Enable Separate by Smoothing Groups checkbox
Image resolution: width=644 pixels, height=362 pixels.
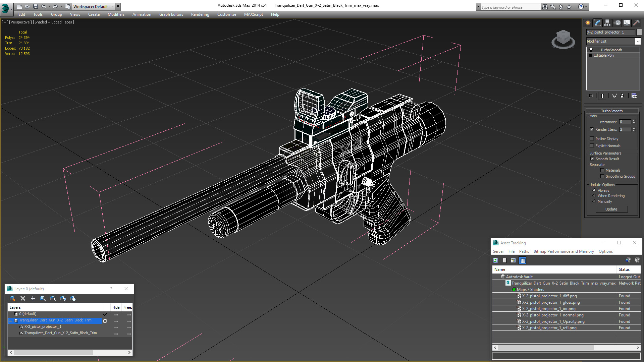602,176
